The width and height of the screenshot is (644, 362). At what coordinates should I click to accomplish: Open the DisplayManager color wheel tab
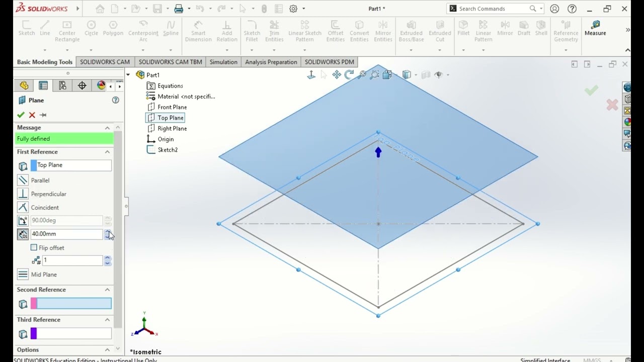point(101,85)
